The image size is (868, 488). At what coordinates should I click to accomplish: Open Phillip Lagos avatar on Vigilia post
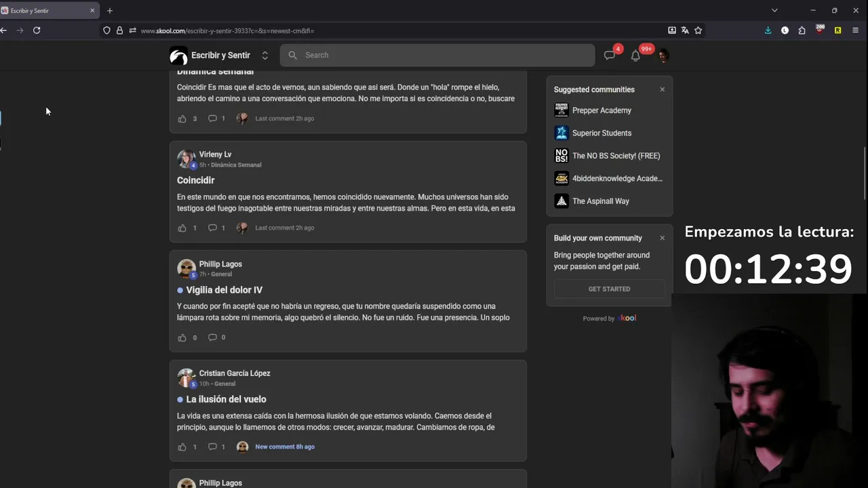pyautogui.click(x=186, y=268)
